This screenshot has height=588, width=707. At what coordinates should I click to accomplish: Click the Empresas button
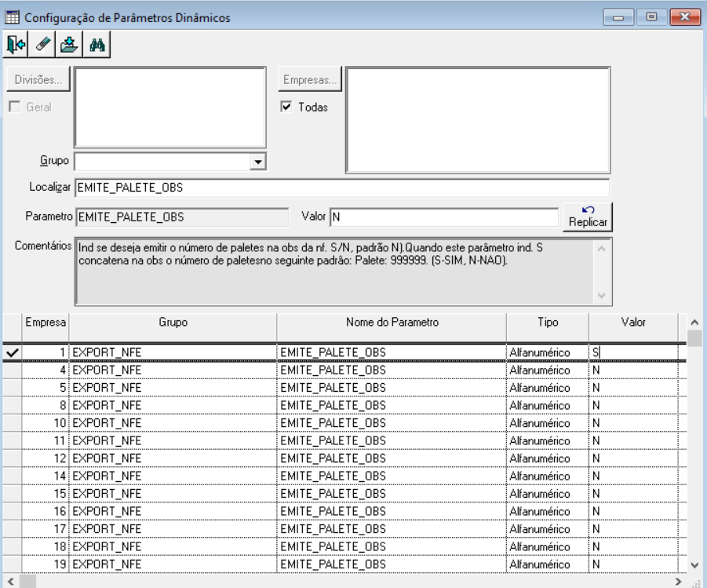(310, 79)
